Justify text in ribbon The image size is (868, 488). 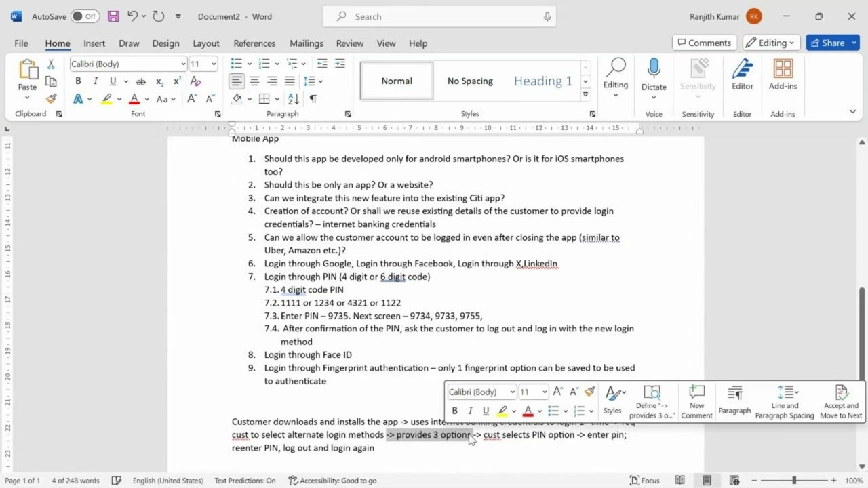click(x=290, y=81)
